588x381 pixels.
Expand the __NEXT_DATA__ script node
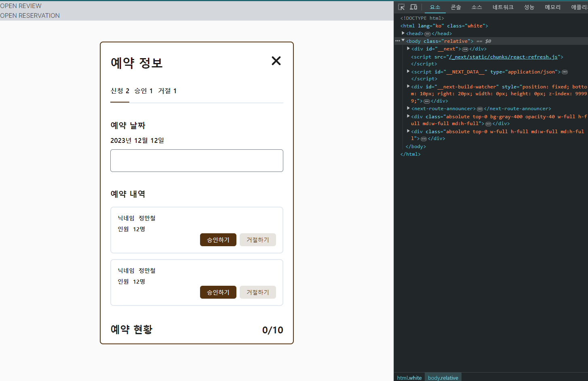408,71
